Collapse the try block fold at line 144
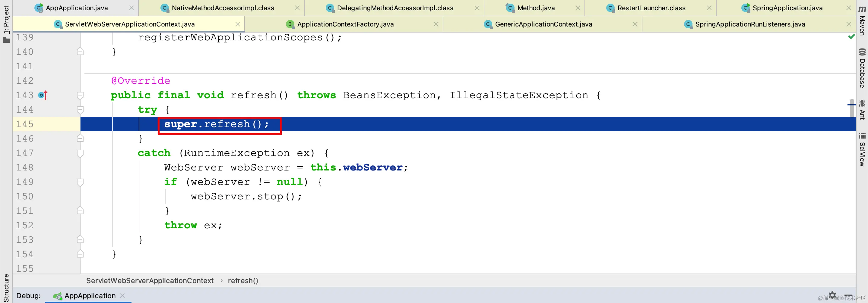 [80, 110]
